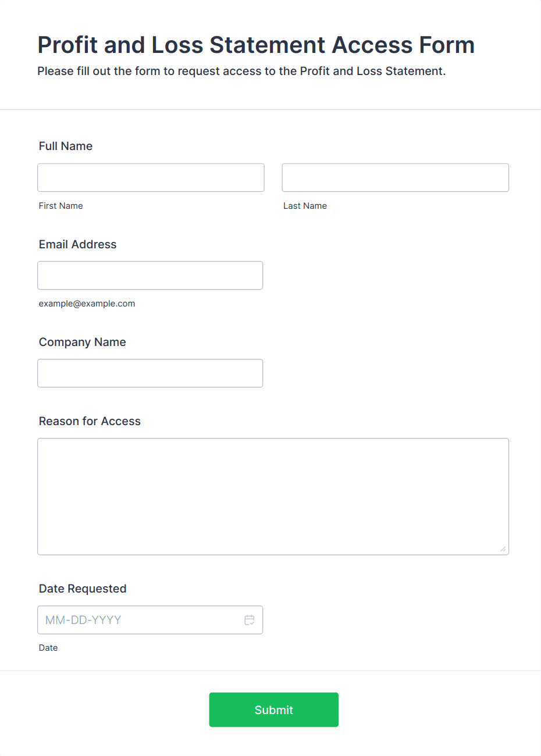Click the MM-DD-YYYY date field
This screenshot has height=756, width=541.
(150, 620)
